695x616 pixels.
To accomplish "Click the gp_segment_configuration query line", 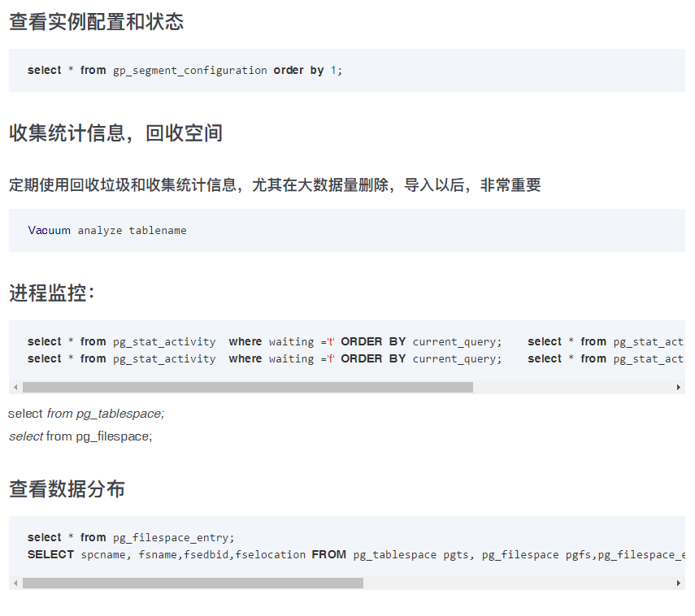I will [x=185, y=71].
